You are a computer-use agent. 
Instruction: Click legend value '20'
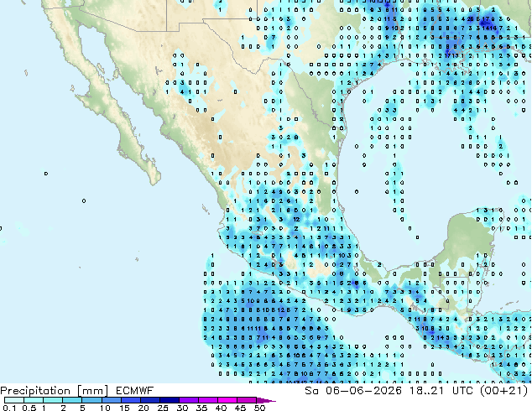click(x=143, y=408)
